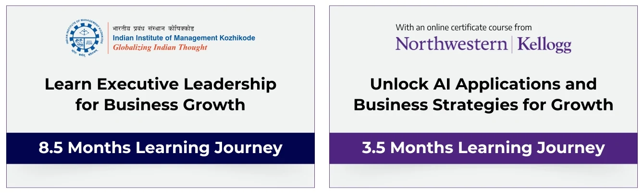This screenshot has height=194, width=644.
Task: Open the 'Learn Executive Leadership' headline
Action: pyautogui.click(x=161, y=84)
